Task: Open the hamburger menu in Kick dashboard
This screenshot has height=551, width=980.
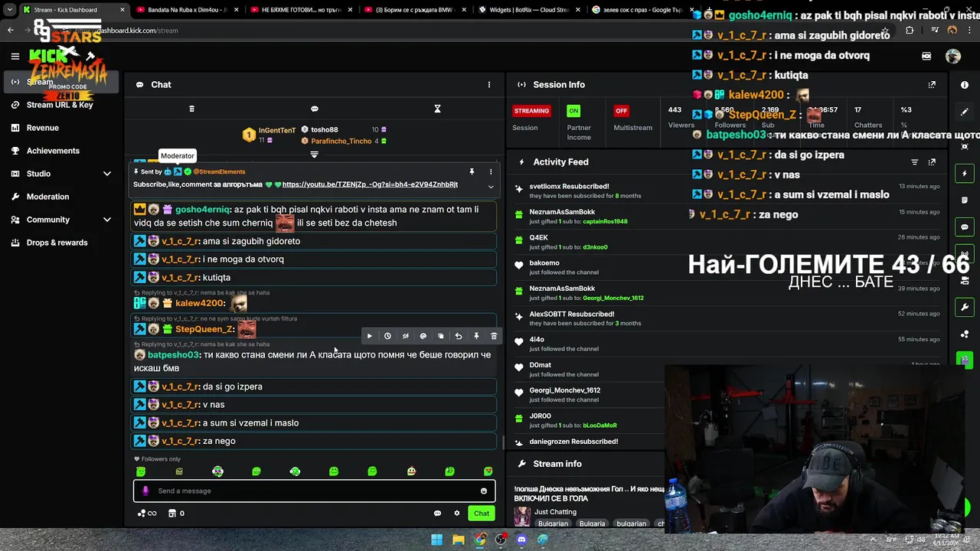Action: pos(15,56)
